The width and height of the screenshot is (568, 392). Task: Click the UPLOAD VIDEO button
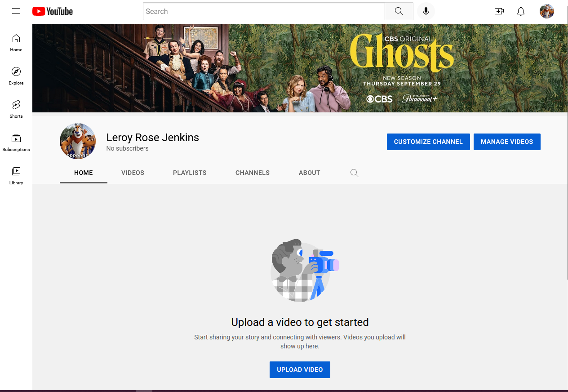300,370
